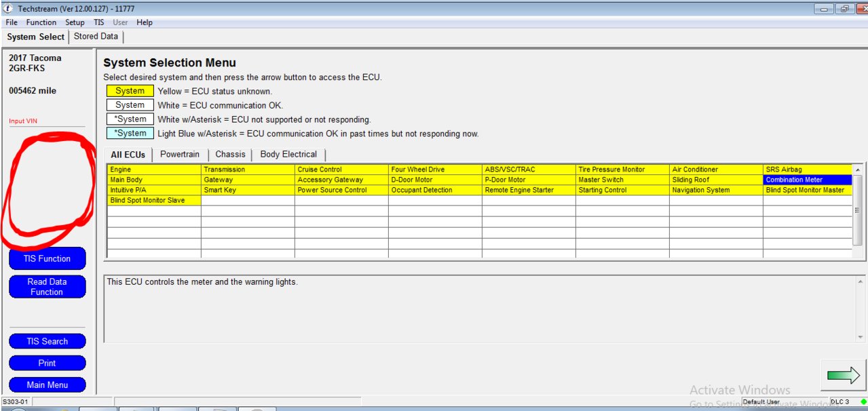This screenshot has height=411, width=868.
Task: Pick the D-Door Motor system
Action: click(x=436, y=180)
